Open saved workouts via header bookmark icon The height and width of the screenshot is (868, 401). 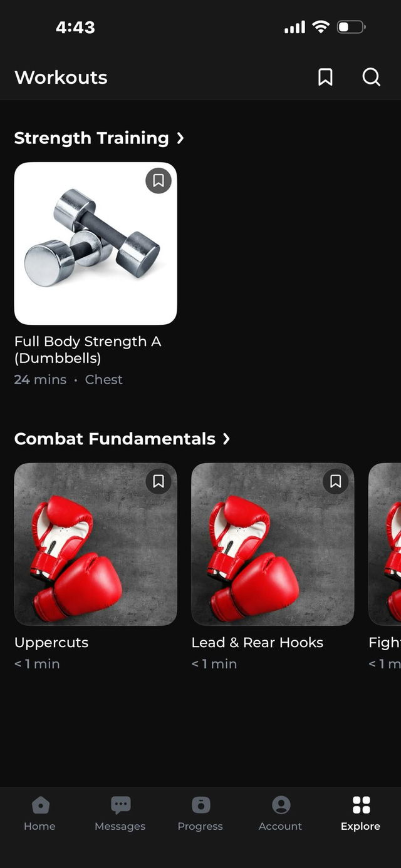(325, 77)
